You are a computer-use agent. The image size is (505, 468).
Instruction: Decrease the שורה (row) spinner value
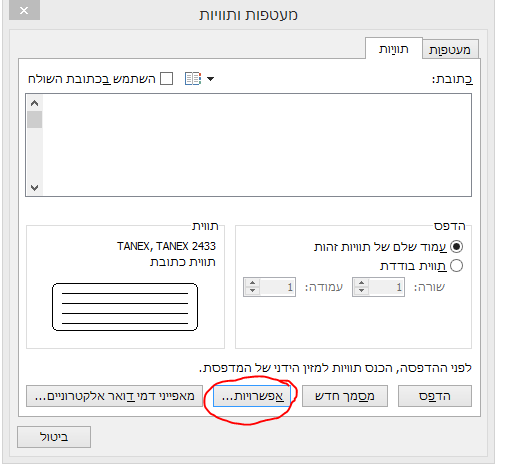point(361,291)
